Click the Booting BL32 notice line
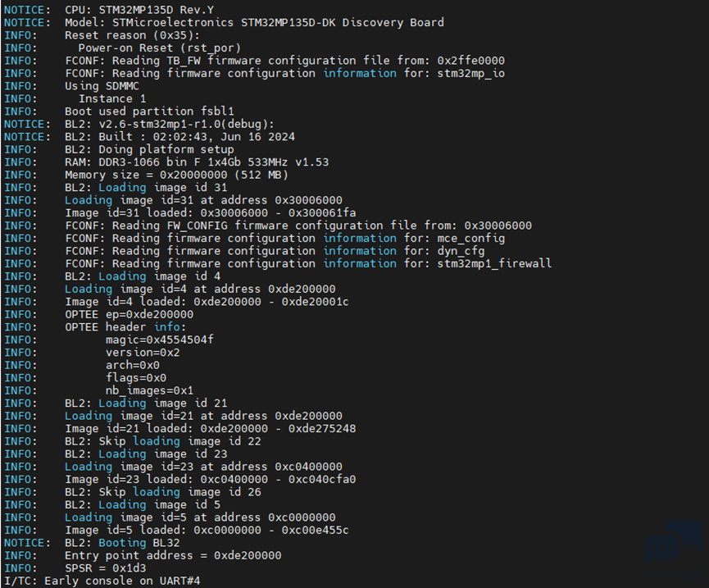The height and width of the screenshot is (588, 709). click(92, 542)
